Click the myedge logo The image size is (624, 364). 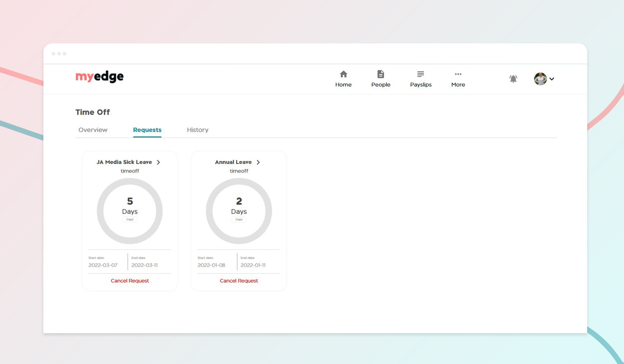[99, 77]
